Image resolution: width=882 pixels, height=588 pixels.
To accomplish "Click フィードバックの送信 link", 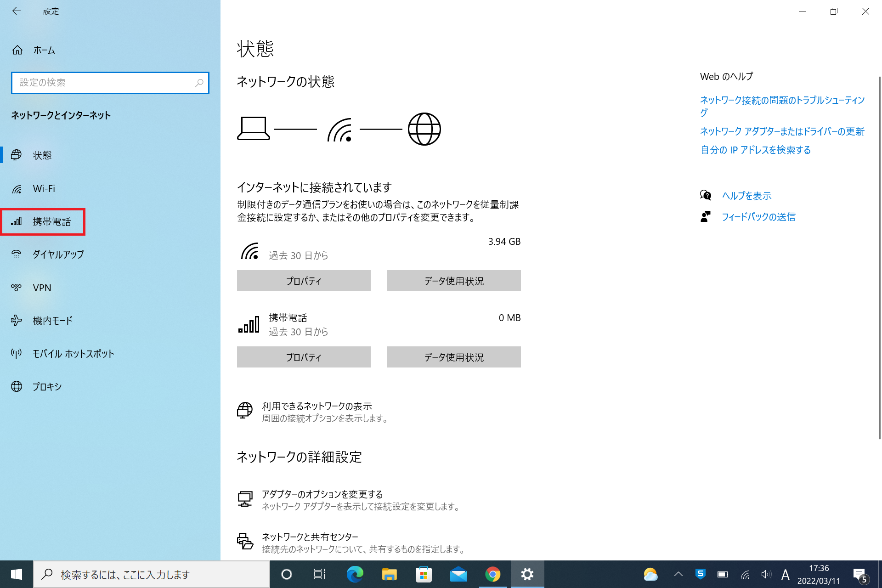I will (x=758, y=217).
